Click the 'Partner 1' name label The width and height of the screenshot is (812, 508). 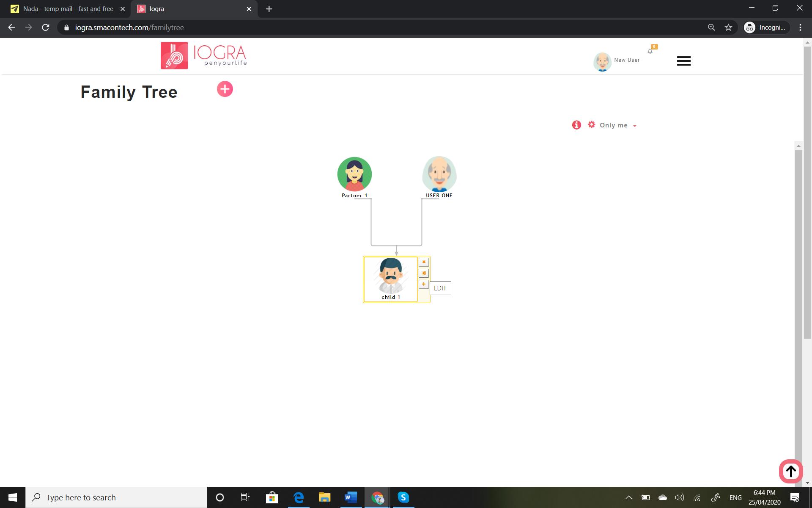[x=354, y=196]
